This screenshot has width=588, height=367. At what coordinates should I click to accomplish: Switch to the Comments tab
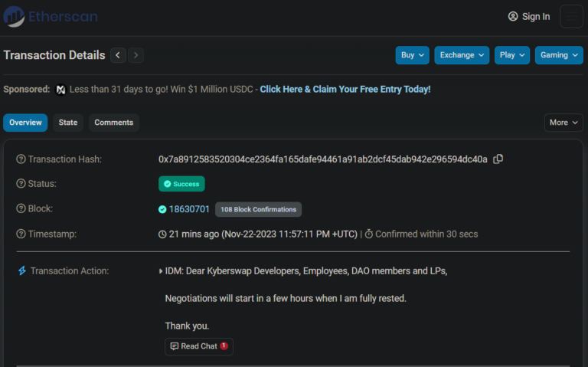pyautogui.click(x=113, y=123)
